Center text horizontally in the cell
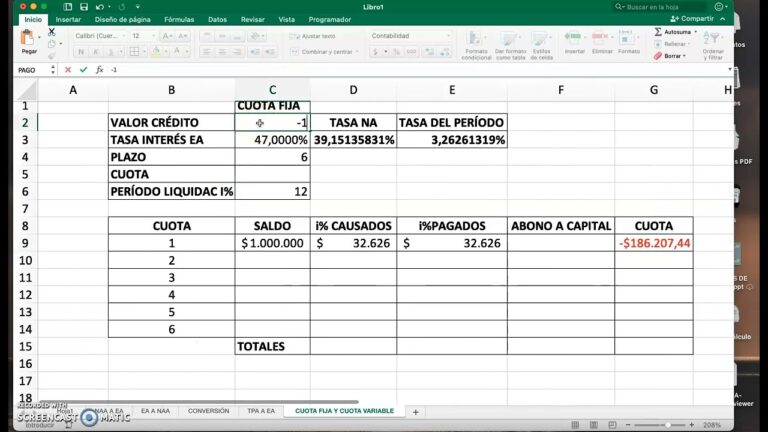 pyautogui.click(x=222, y=51)
